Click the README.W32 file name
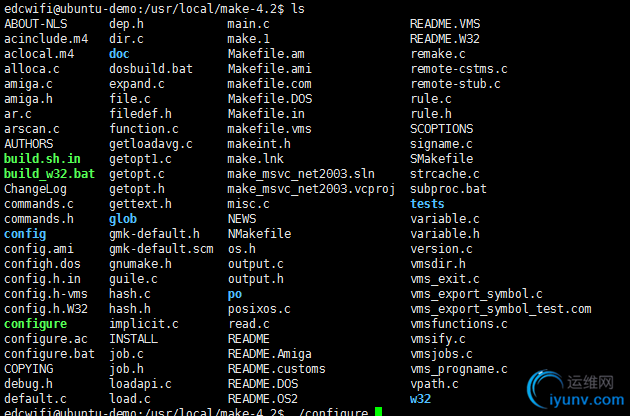 point(445,39)
